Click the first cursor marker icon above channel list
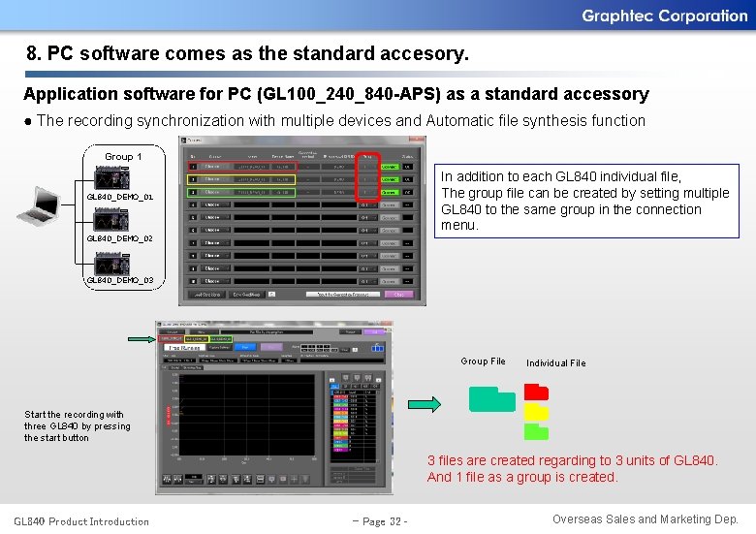Viewport: 756px width, 534px height. tap(345, 377)
